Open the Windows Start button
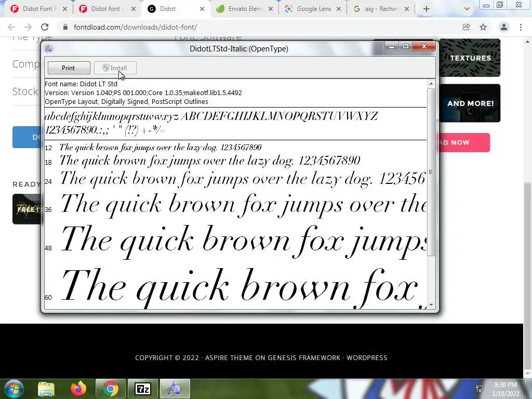The image size is (532, 399). [14, 389]
